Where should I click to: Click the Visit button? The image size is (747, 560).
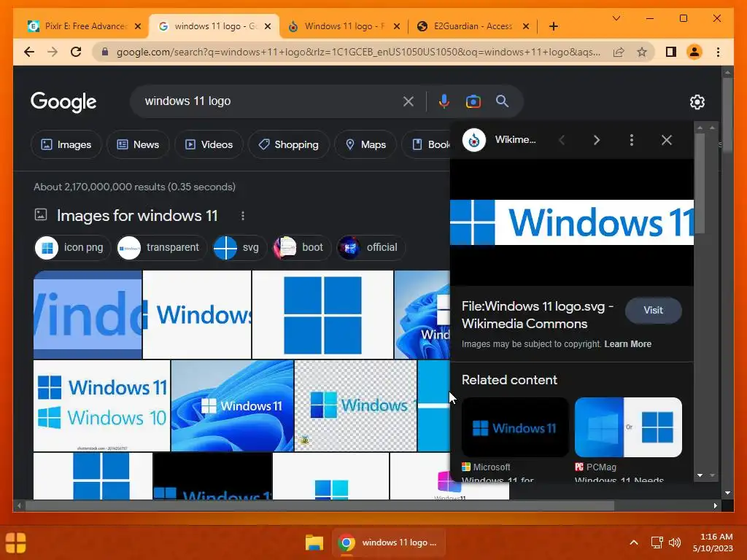click(653, 311)
